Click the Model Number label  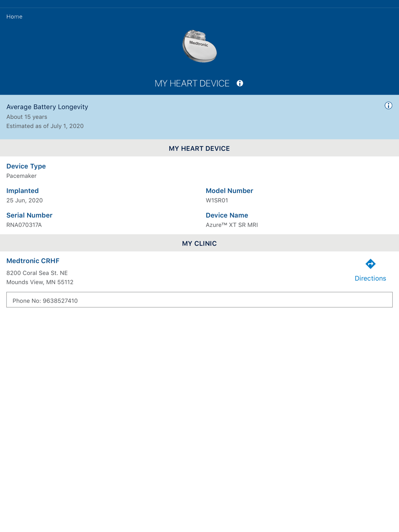[229, 191]
